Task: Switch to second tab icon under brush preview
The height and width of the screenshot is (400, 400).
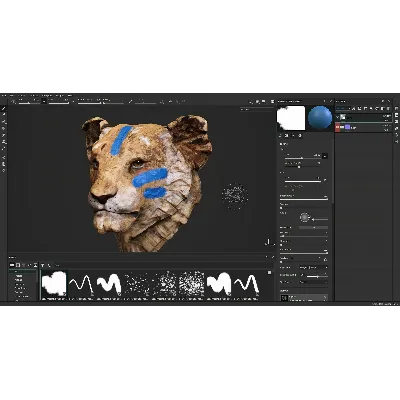Action: (x=287, y=136)
